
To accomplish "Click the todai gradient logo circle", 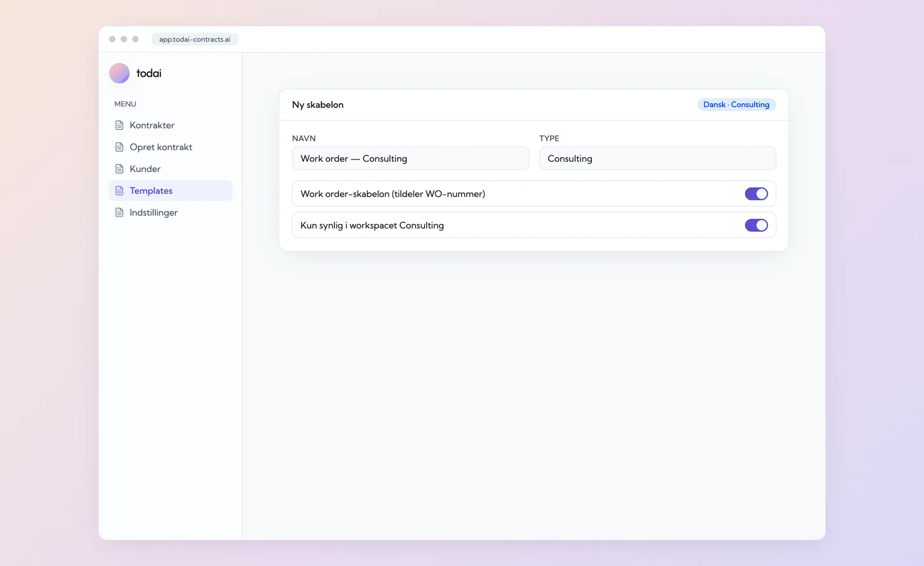I will point(119,73).
